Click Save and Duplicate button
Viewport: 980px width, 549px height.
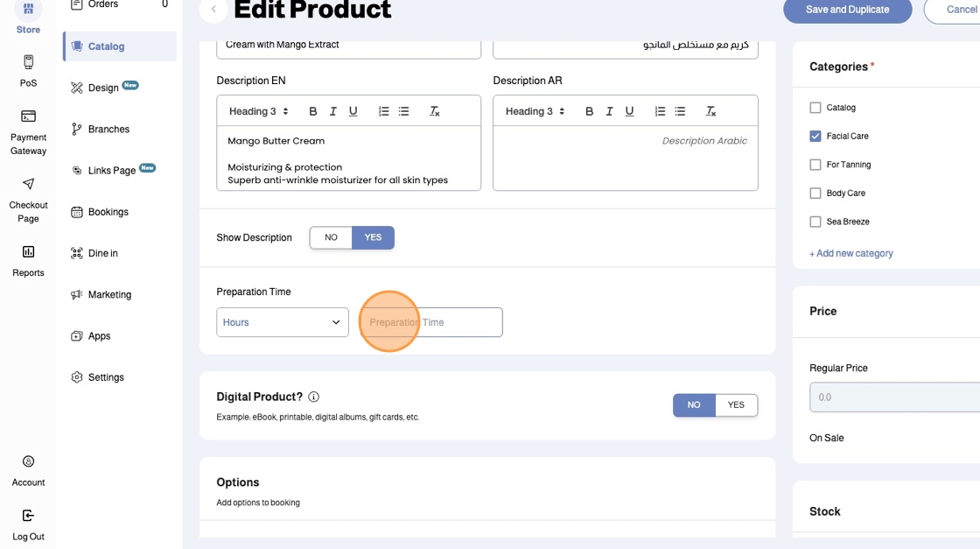(847, 10)
